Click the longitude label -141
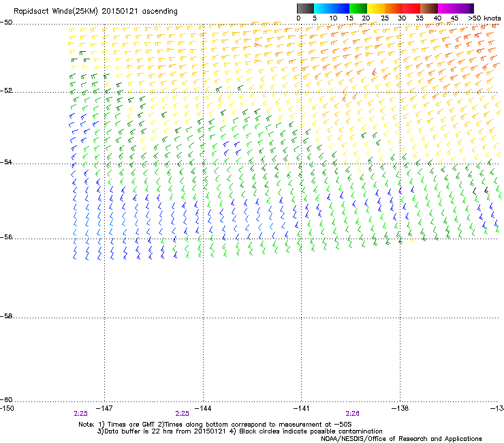This screenshot has width=504, height=443. (301, 408)
